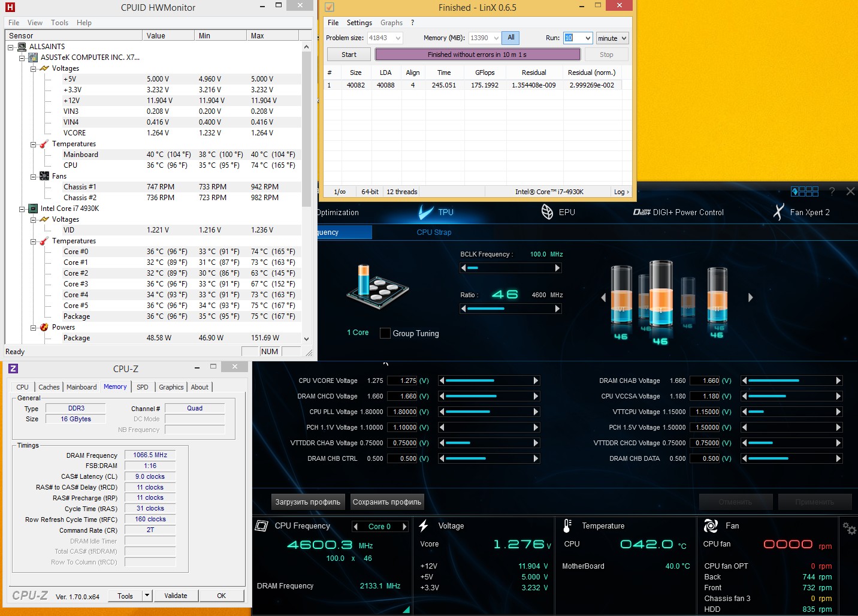Select next core using arrow right of Core 0
Viewport: 858px width, 616px height.
404,527
